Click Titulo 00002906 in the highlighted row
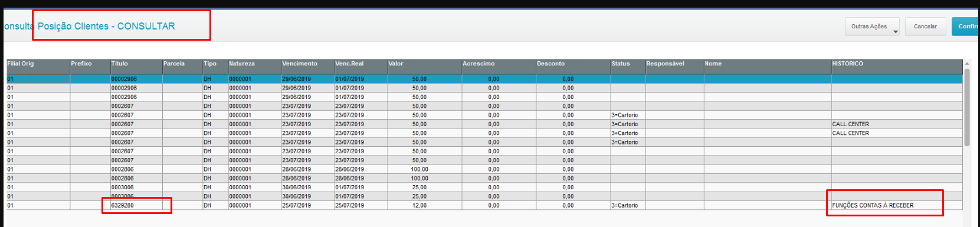 (x=136, y=79)
